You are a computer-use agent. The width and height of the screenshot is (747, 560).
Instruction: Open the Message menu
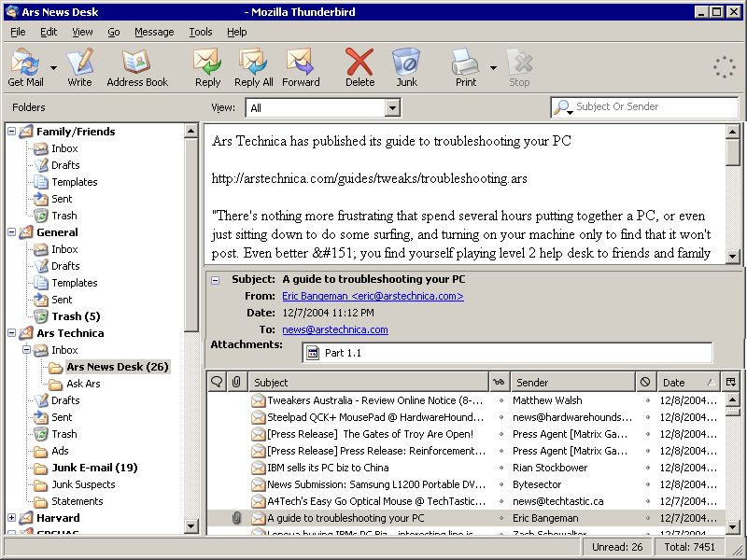pyautogui.click(x=154, y=32)
